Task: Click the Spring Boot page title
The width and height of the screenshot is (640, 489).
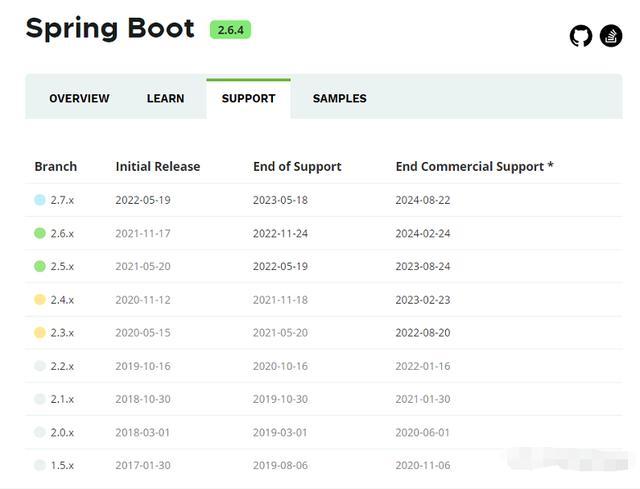Action: click(110, 29)
